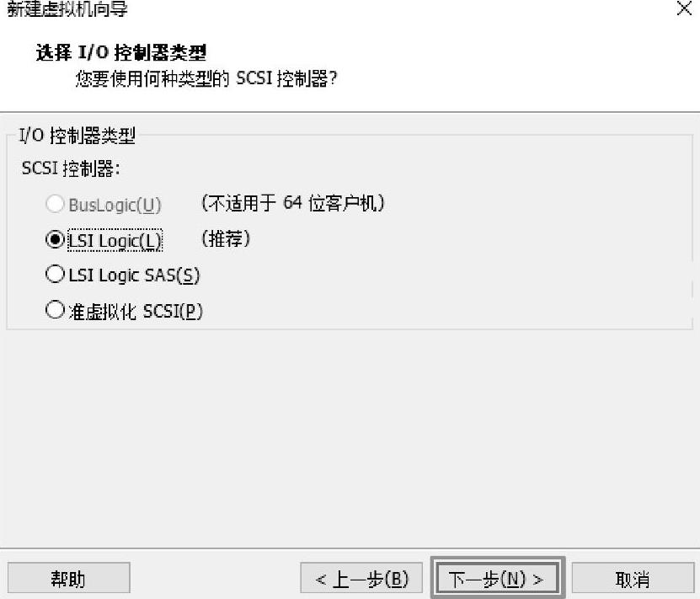Click the (推荐) recommended note
The image size is (700, 599).
click(226, 238)
